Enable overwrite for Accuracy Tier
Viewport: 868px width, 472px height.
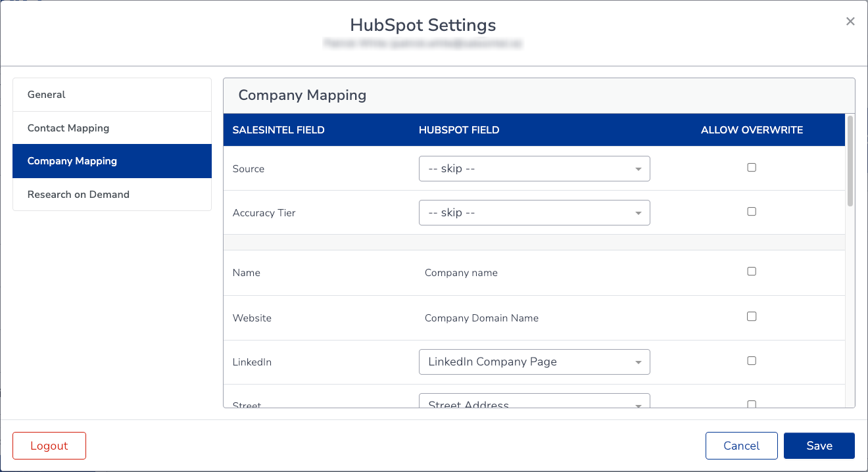pos(752,211)
